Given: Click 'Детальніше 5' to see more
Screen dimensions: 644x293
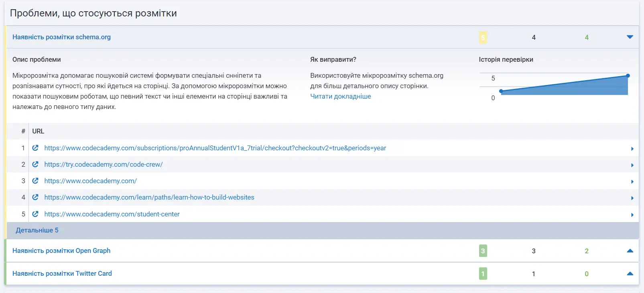Looking at the screenshot, I should pyautogui.click(x=37, y=230).
